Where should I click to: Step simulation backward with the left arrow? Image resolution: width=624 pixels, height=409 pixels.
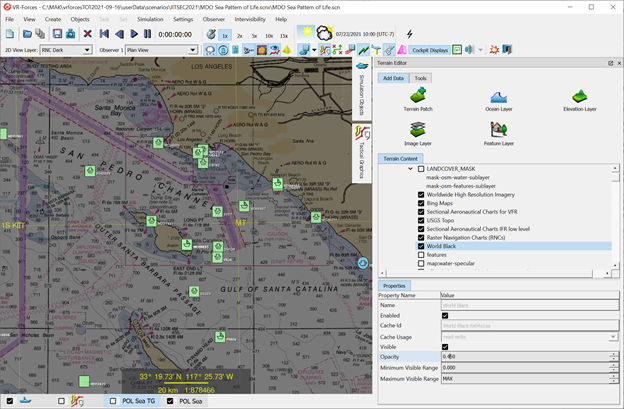[119, 34]
